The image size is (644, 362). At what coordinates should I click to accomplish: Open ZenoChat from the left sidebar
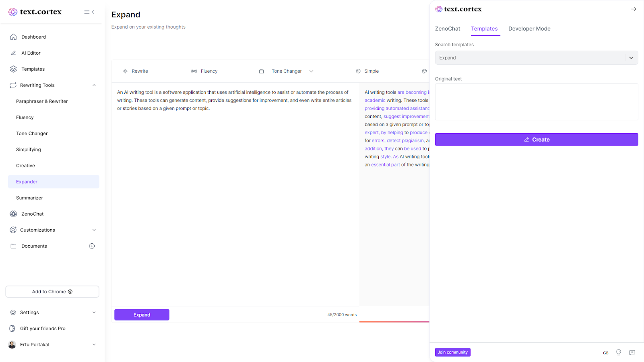point(32,214)
